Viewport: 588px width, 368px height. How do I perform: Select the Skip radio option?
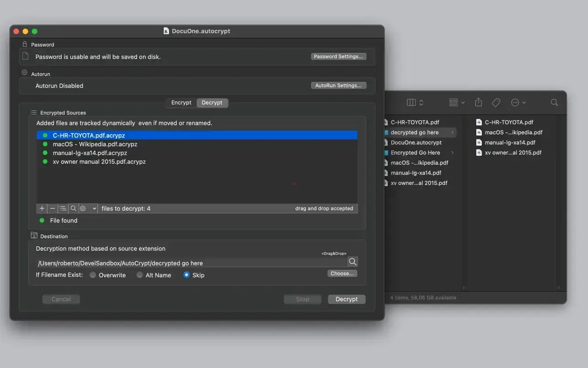point(187,275)
